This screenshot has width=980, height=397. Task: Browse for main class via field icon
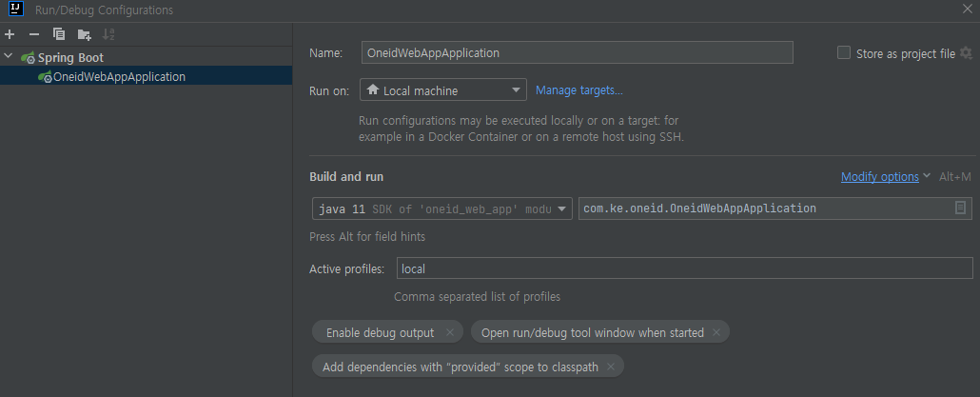pyautogui.click(x=961, y=208)
